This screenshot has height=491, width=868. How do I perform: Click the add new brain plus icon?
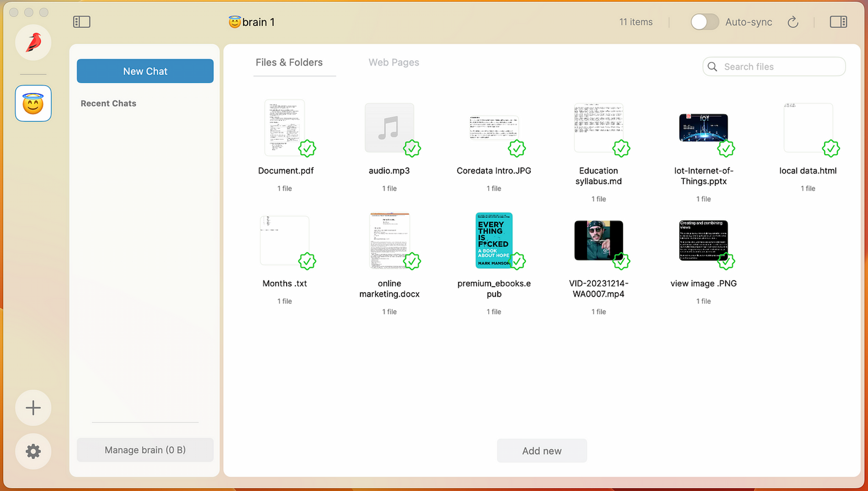[x=33, y=407]
